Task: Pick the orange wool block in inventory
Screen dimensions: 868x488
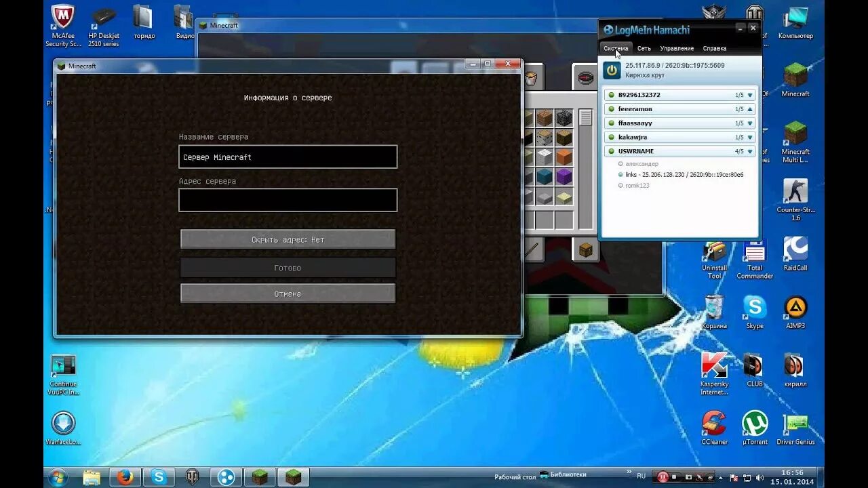Action: (564, 158)
